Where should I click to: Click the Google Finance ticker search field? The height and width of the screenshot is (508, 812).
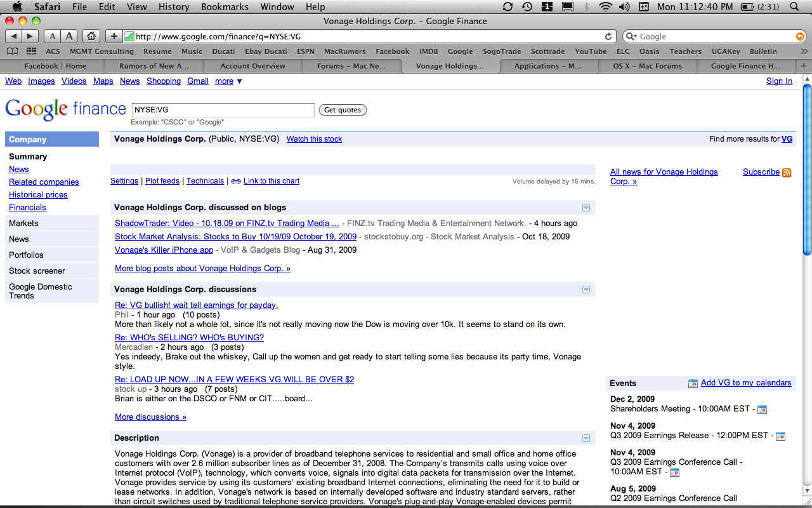[223, 110]
